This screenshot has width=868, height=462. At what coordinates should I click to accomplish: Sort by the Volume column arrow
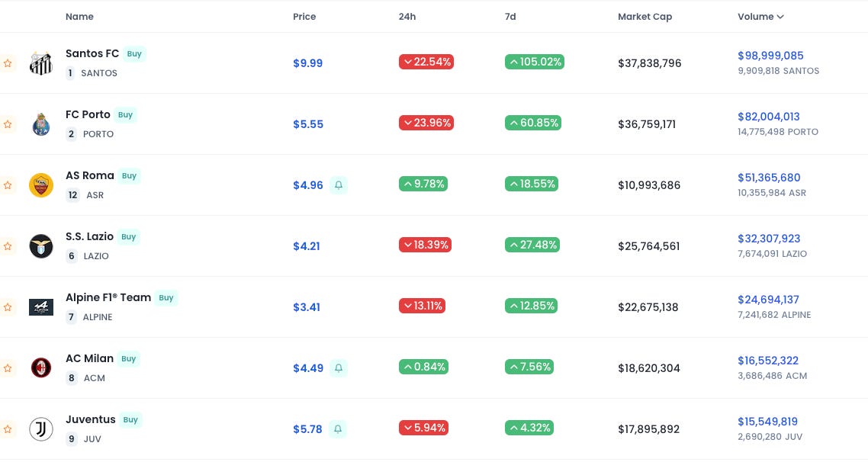780,17
